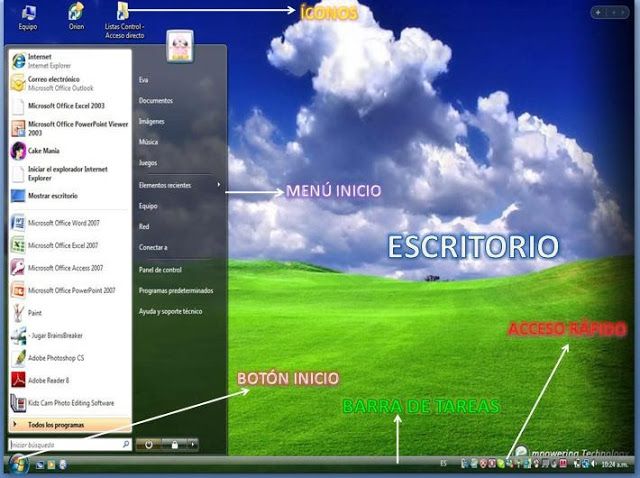Open Jugar BrainsBreaker
This screenshot has width=640, height=478.
point(70,336)
